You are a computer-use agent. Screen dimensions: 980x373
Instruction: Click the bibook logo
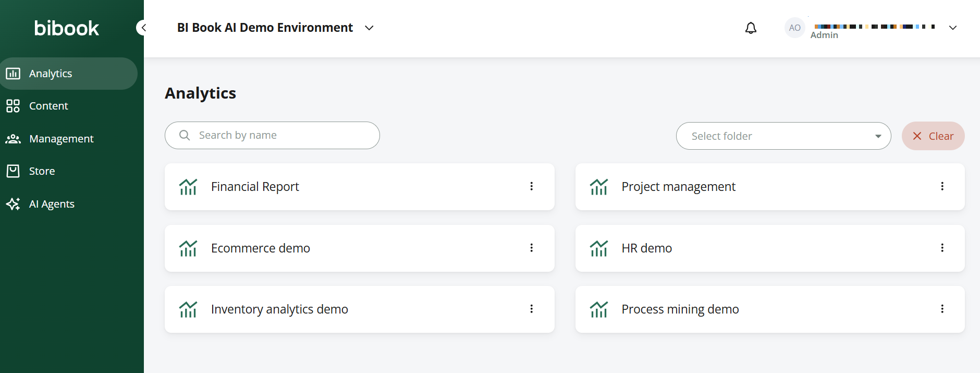67,28
